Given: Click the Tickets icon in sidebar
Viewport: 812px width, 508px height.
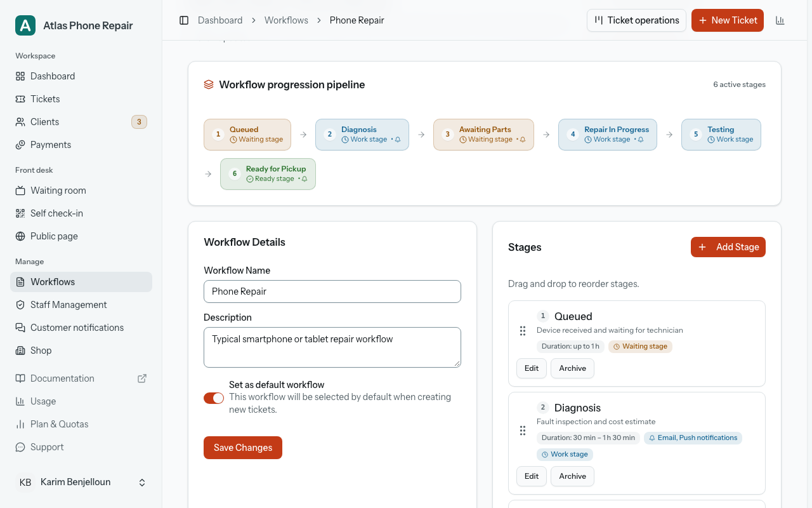Looking at the screenshot, I should coord(20,99).
